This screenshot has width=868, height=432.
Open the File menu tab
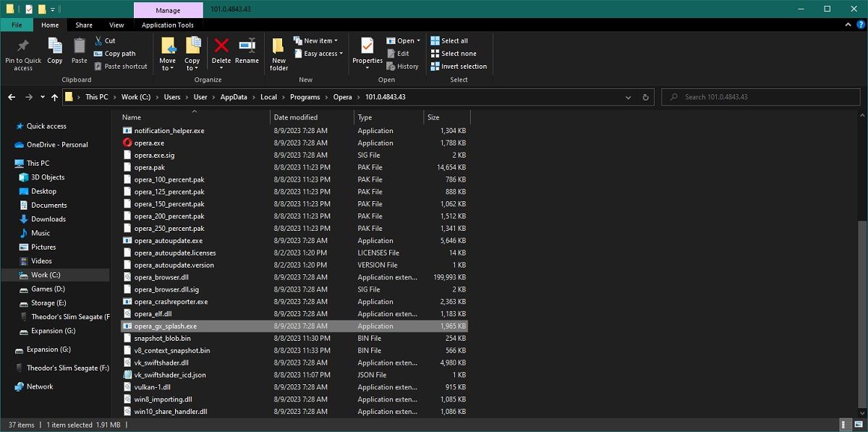point(17,25)
